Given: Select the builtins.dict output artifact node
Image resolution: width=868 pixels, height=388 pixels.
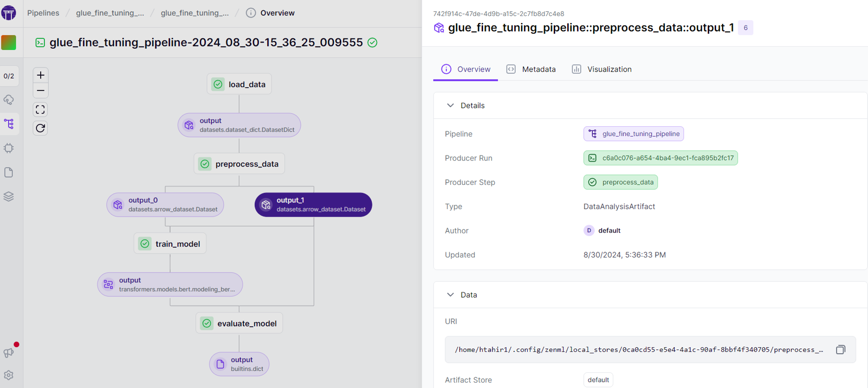Looking at the screenshot, I should click(x=239, y=364).
